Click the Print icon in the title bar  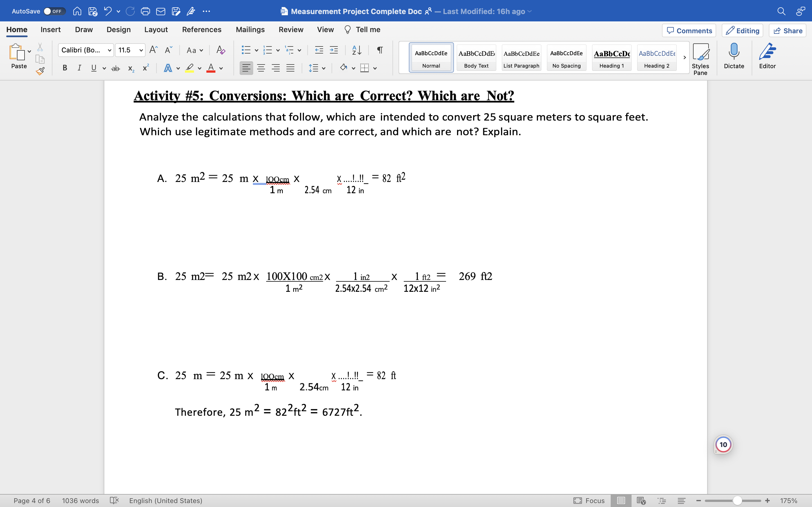(x=145, y=11)
